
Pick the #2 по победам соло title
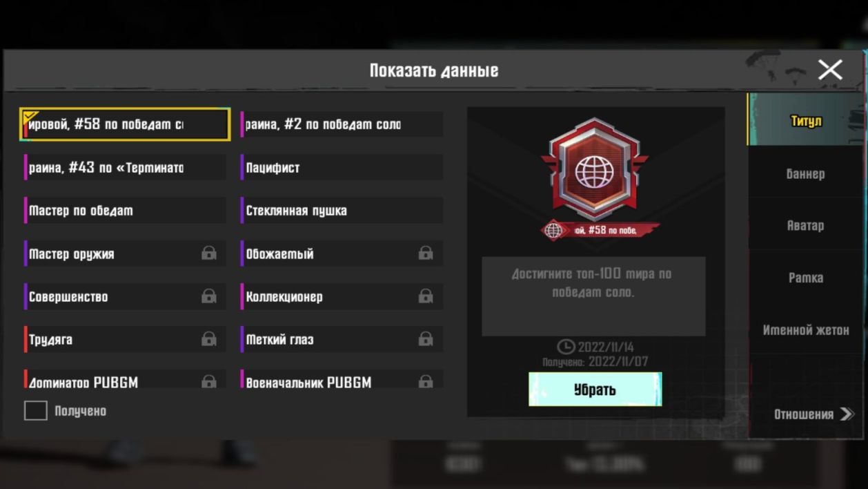pyautogui.click(x=342, y=125)
